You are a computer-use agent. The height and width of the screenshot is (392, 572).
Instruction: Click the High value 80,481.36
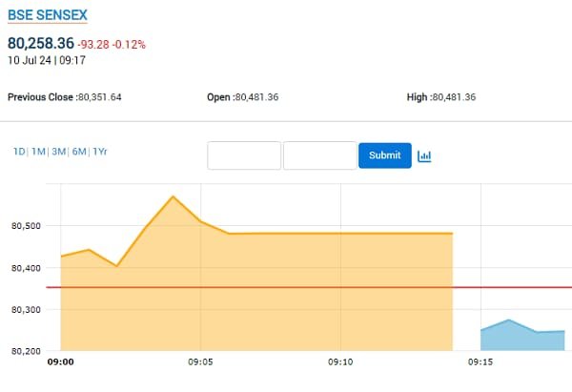[453, 97]
